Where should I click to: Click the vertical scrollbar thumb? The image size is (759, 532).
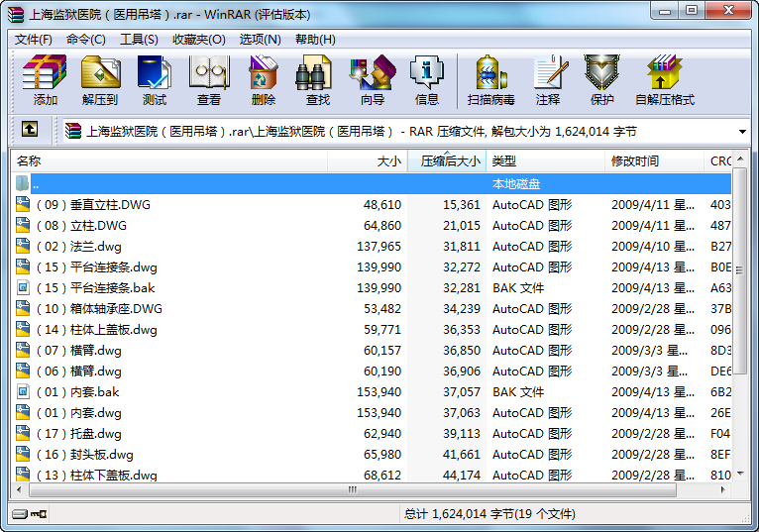[x=739, y=271]
